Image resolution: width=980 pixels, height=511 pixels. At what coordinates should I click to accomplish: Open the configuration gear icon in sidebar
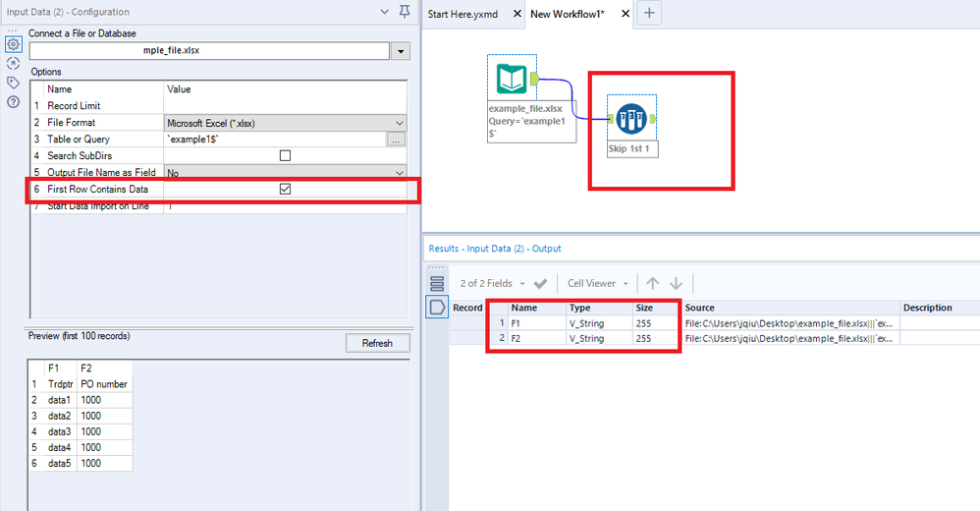[x=13, y=44]
